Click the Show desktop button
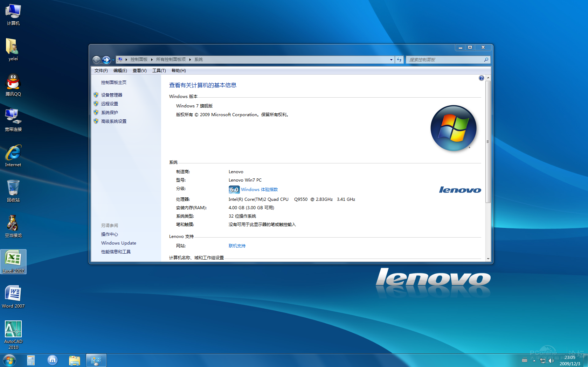The image size is (588, 367). coord(586,360)
